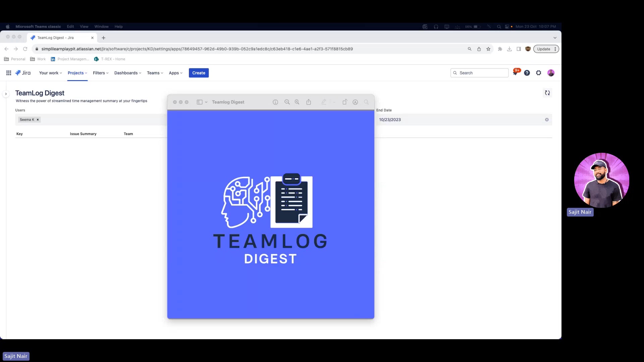The height and width of the screenshot is (362, 644).
Task: Open the Jira app switcher grid
Action: click(x=9, y=73)
